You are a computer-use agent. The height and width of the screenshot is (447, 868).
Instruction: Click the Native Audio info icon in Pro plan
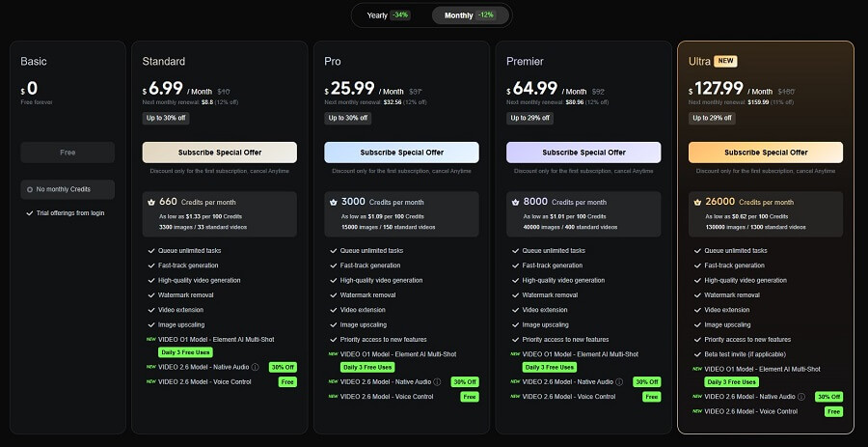(x=437, y=381)
